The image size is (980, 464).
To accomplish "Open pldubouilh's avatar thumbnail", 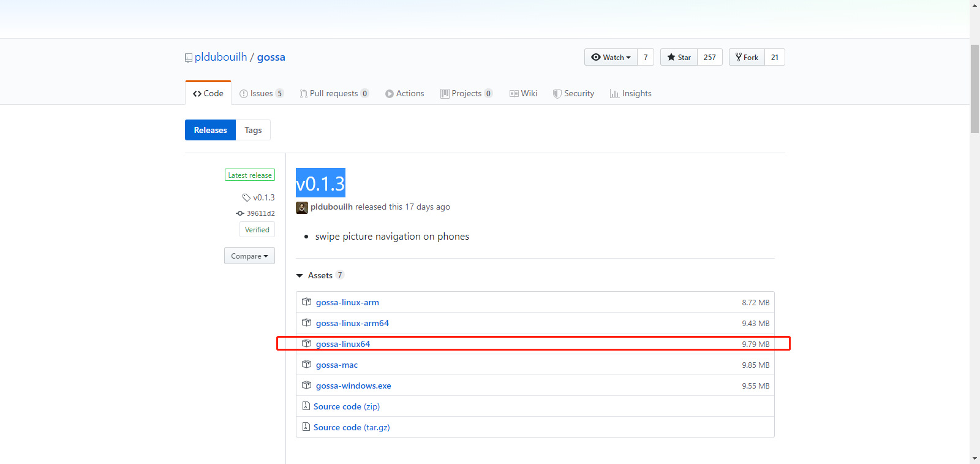I will pyautogui.click(x=302, y=208).
